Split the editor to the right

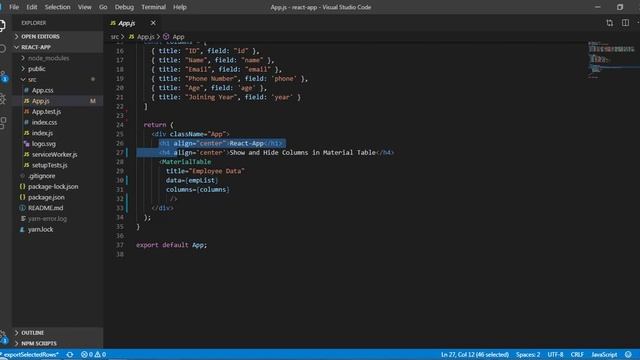tap(625, 23)
